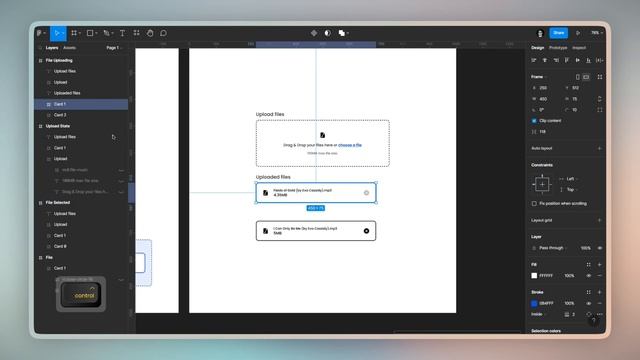The width and height of the screenshot is (640, 360).
Task: Click the Align left icon
Action: (534, 60)
